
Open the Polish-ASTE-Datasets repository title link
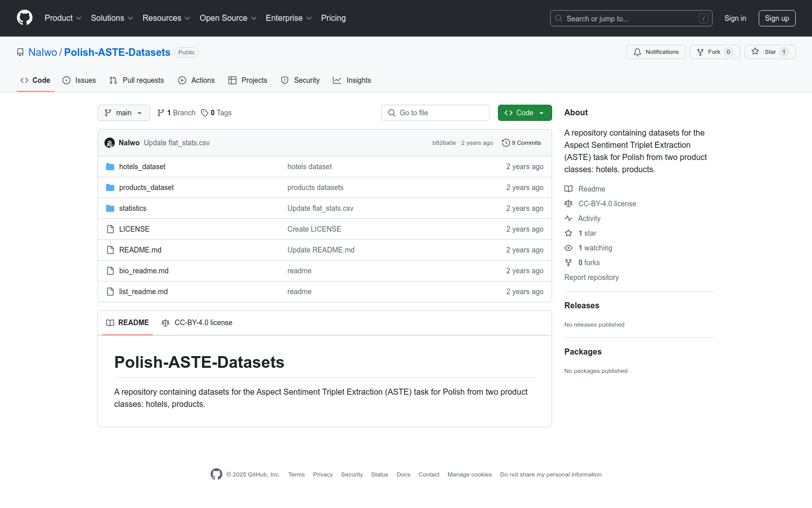tap(117, 52)
